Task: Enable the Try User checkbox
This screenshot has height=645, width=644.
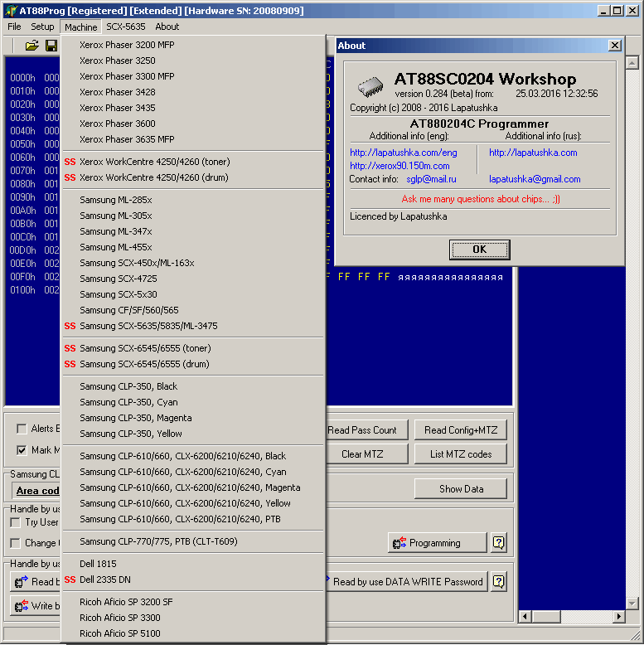Action: click(15, 522)
